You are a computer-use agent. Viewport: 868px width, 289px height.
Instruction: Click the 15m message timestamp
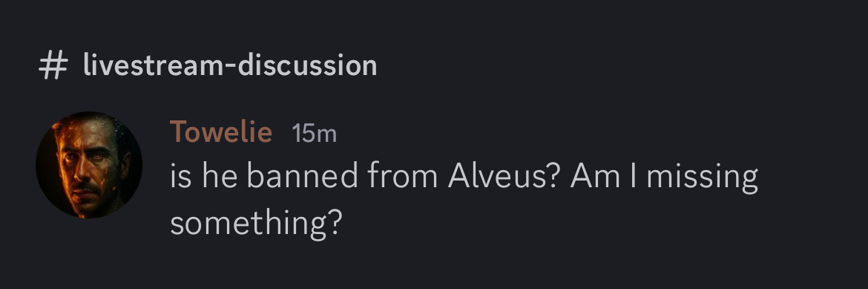[x=315, y=133]
